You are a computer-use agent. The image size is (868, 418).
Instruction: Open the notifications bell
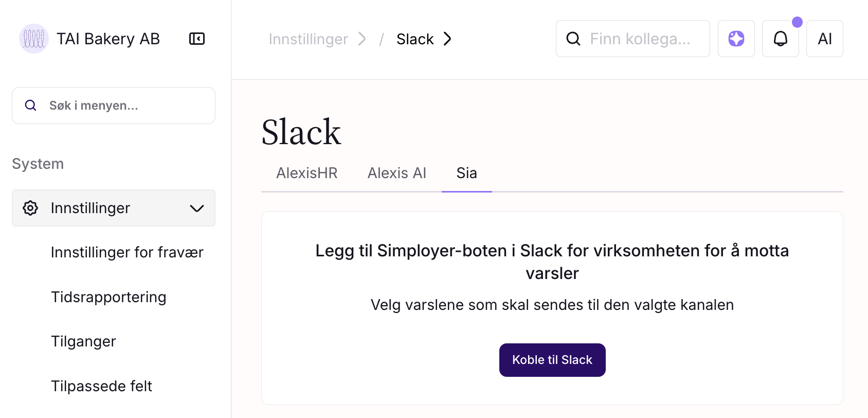click(x=780, y=39)
